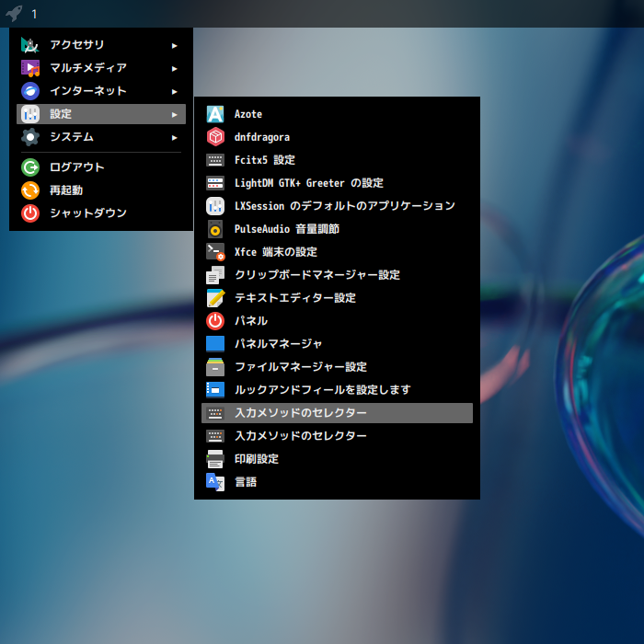This screenshot has height=644, width=644.
Task: Switch to workspace 1 in the panel
Action: pos(34,14)
